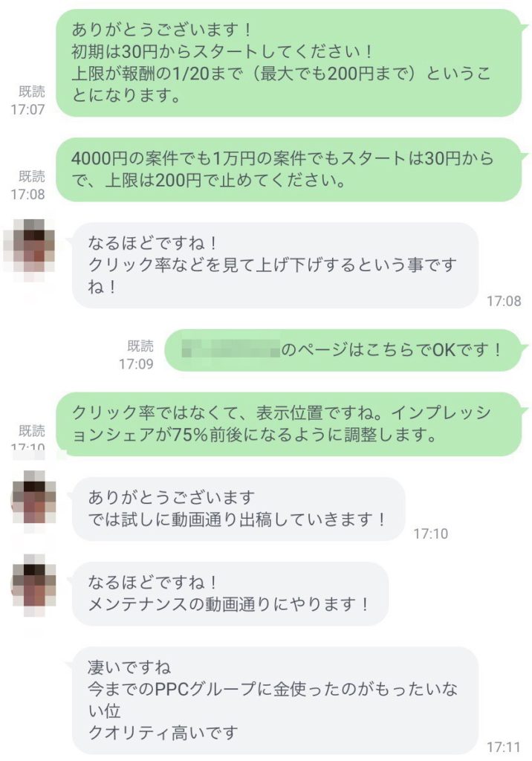532x761 pixels.
Task: Tap the 既読 17:09 read receipt
Action: 137,354
